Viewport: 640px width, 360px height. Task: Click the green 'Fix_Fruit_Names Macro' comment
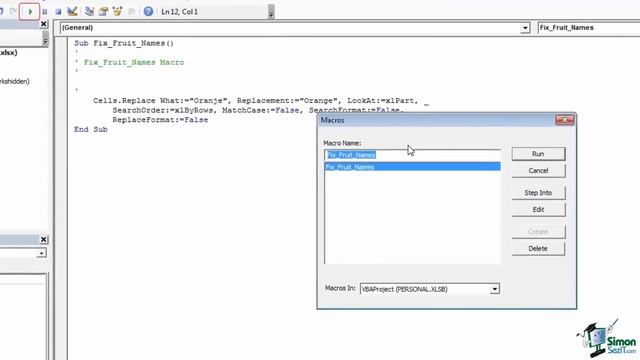click(x=134, y=62)
